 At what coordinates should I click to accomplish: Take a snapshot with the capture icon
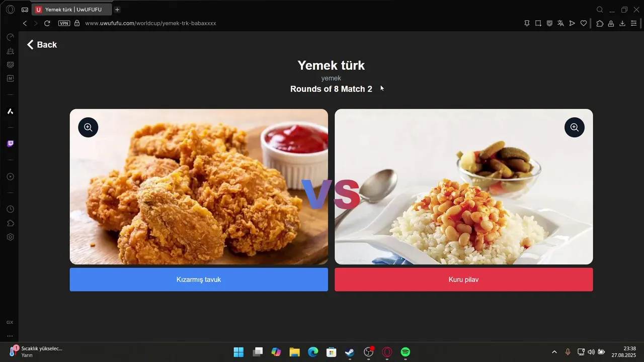coord(538,23)
